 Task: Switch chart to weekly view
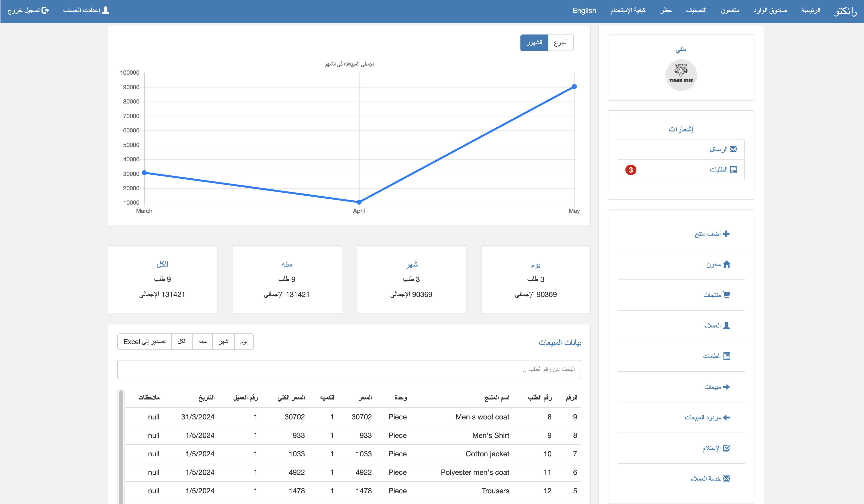561,43
